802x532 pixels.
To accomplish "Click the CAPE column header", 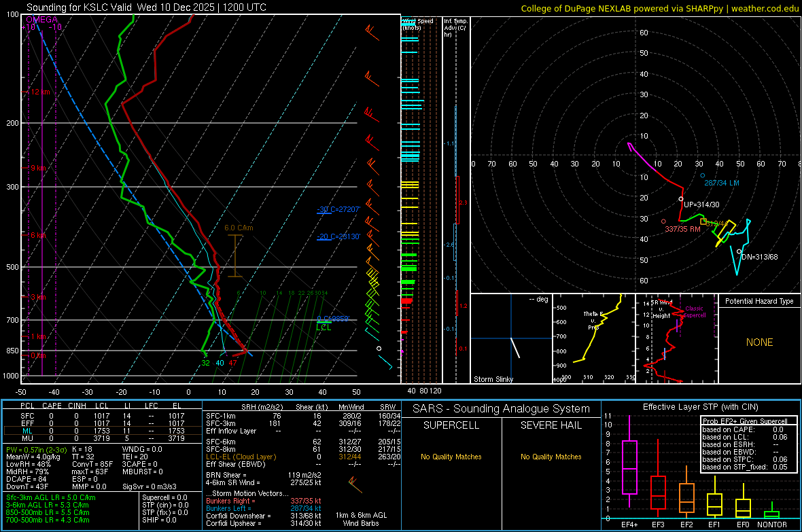I will tap(52, 406).
